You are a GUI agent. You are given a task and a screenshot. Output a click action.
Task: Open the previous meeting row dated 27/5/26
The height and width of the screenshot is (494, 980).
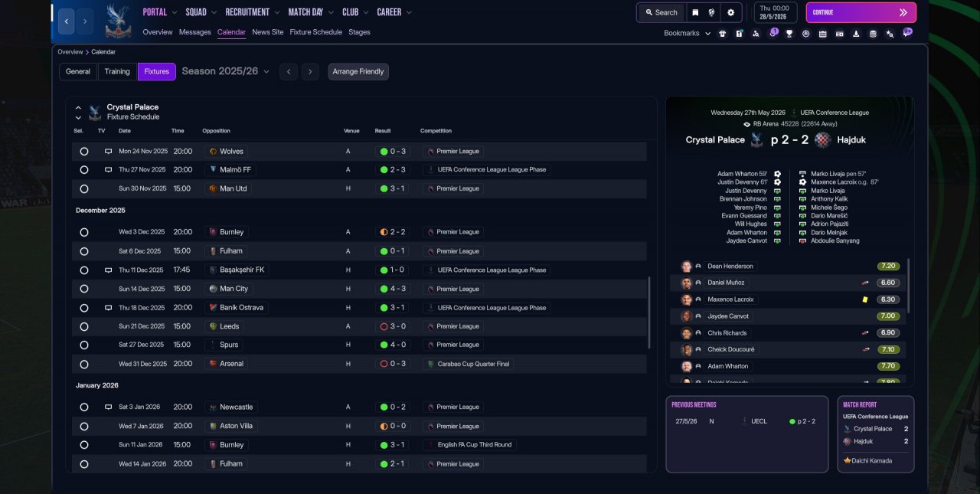[746, 421]
